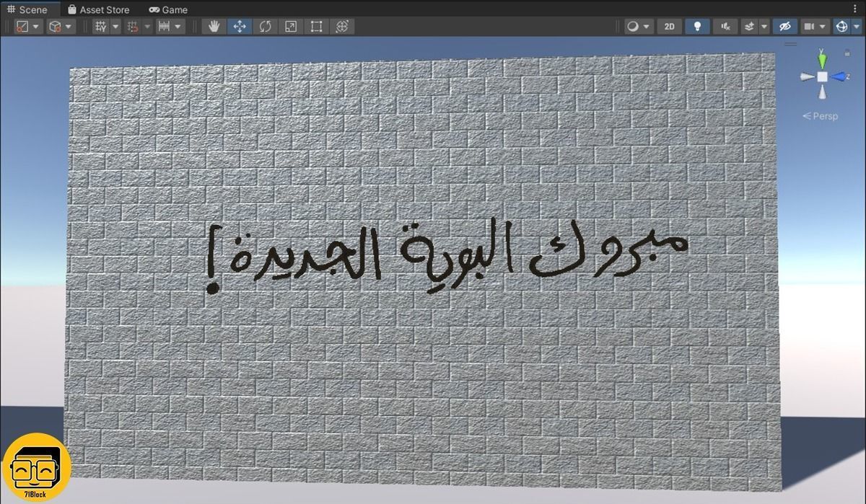Expand the camera settings dropdown arrow

(823, 27)
